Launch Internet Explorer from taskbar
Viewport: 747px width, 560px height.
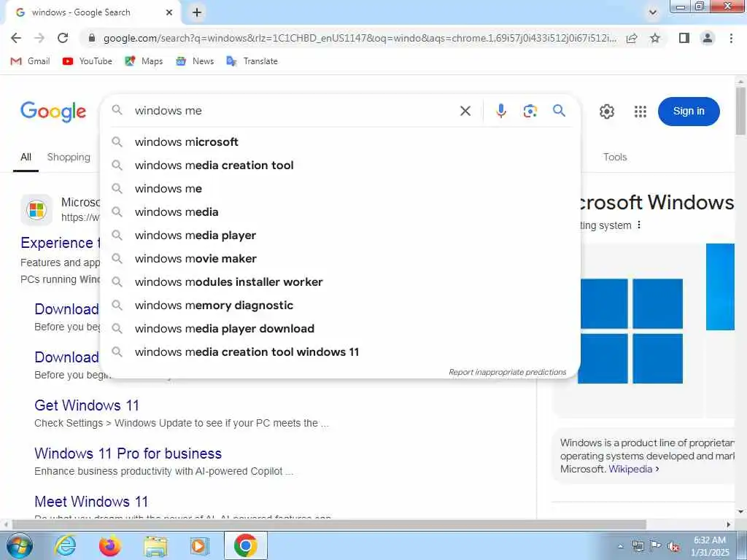click(x=65, y=545)
